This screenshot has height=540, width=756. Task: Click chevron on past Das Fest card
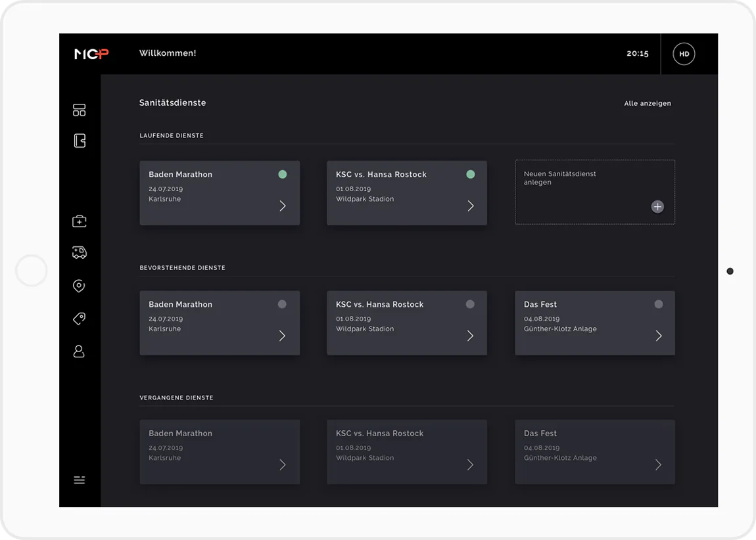tap(659, 465)
